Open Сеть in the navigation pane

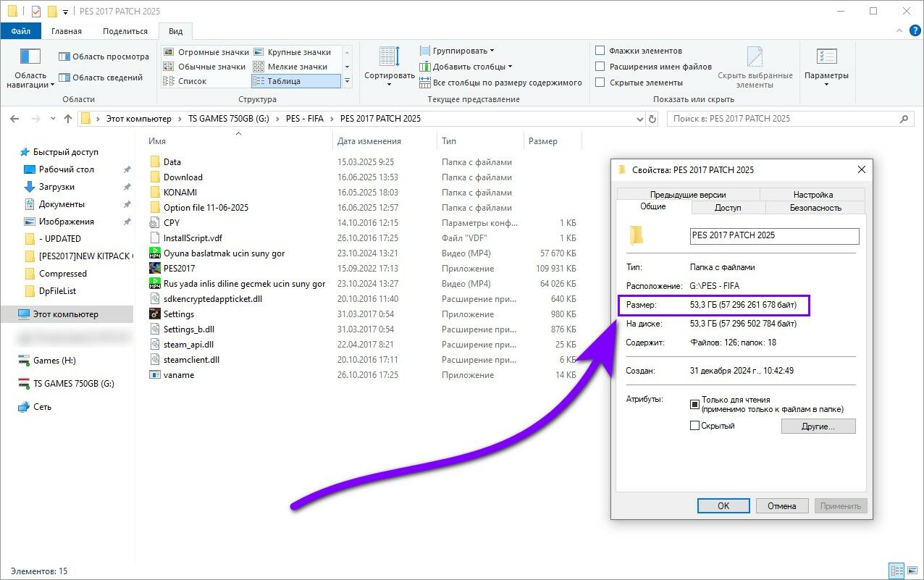[x=42, y=407]
